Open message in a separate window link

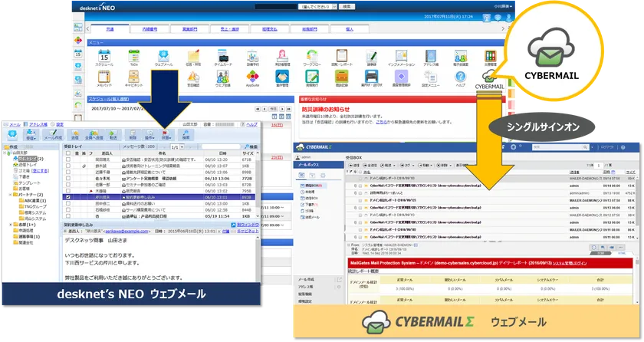(248, 225)
